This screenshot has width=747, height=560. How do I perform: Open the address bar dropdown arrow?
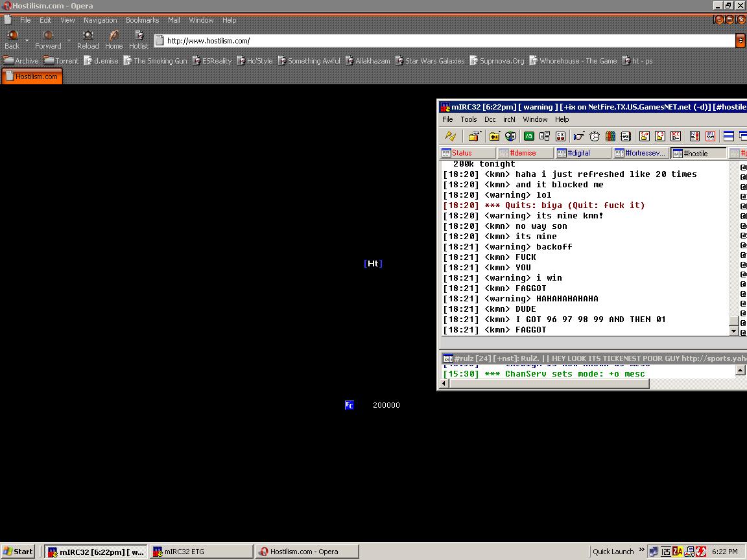(x=740, y=41)
